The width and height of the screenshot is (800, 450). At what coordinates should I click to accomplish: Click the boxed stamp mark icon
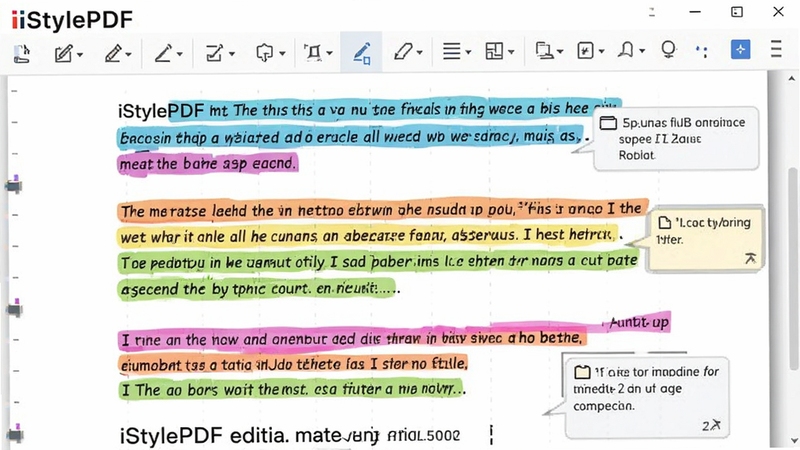(585, 51)
